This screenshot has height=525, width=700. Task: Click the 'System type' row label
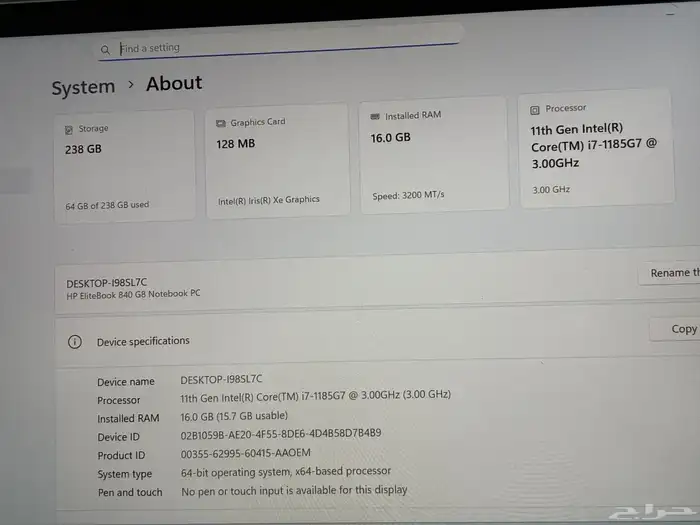tap(125, 474)
